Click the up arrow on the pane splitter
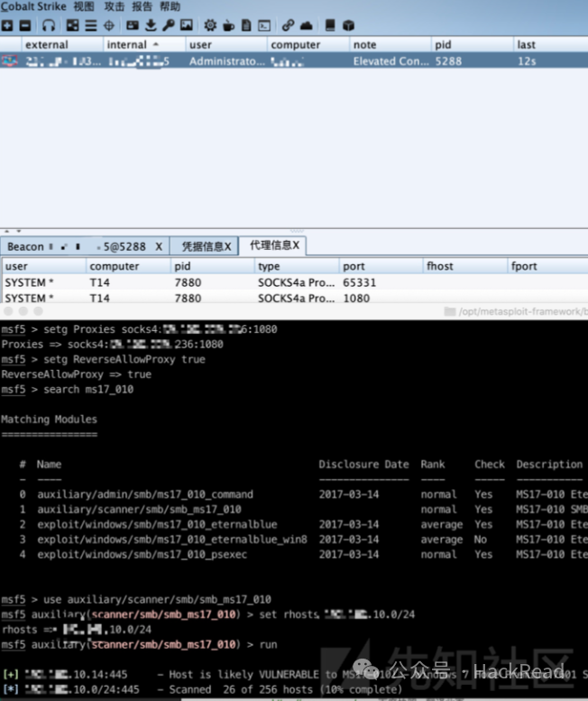The height and width of the screenshot is (701, 588). [6, 231]
